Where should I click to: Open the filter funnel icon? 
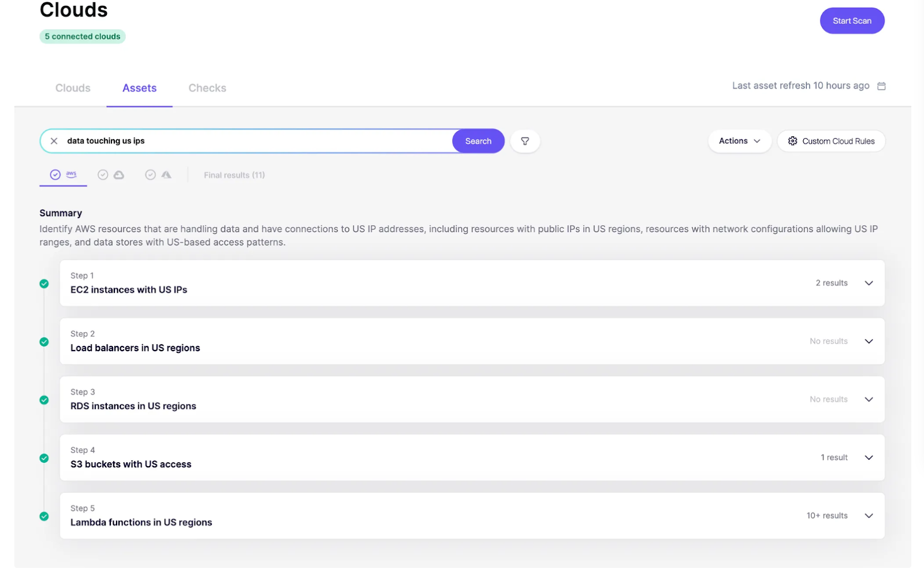(x=525, y=141)
